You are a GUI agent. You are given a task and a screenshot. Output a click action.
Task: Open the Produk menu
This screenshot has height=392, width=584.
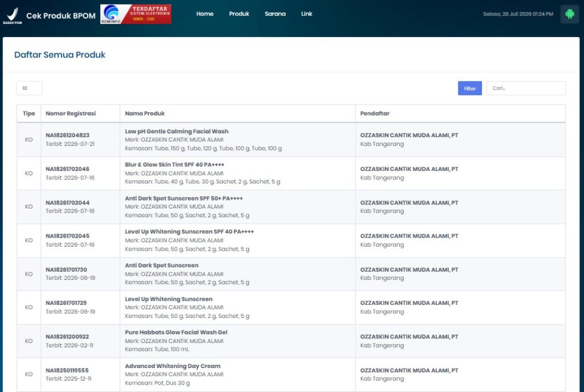click(239, 14)
